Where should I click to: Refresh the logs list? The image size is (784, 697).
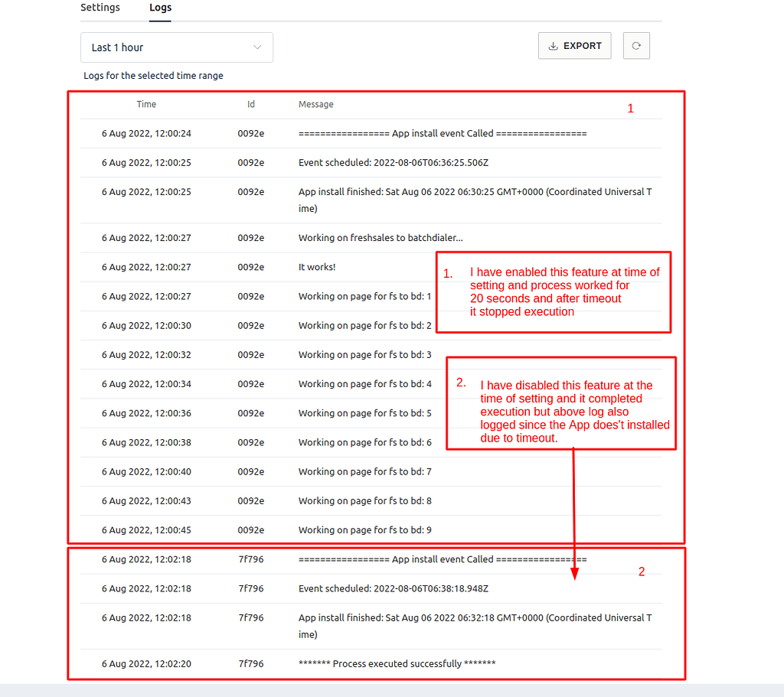pyautogui.click(x=636, y=46)
